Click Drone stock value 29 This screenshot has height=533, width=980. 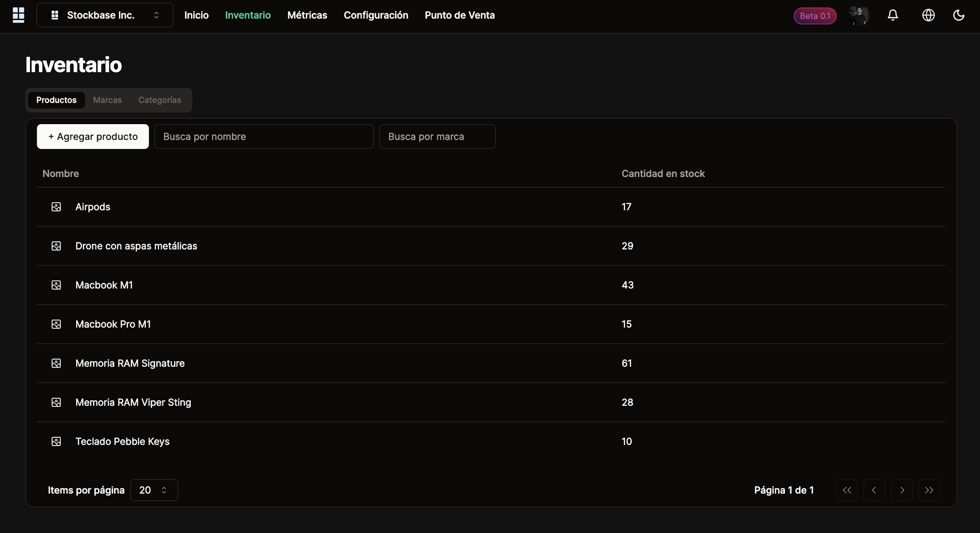pos(627,246)
